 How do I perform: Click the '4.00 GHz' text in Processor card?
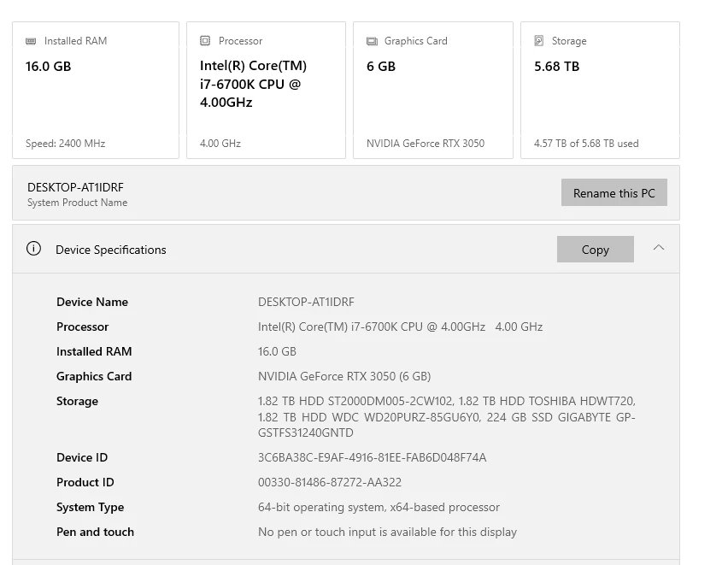pyautogui.click(x=220, y=144)
